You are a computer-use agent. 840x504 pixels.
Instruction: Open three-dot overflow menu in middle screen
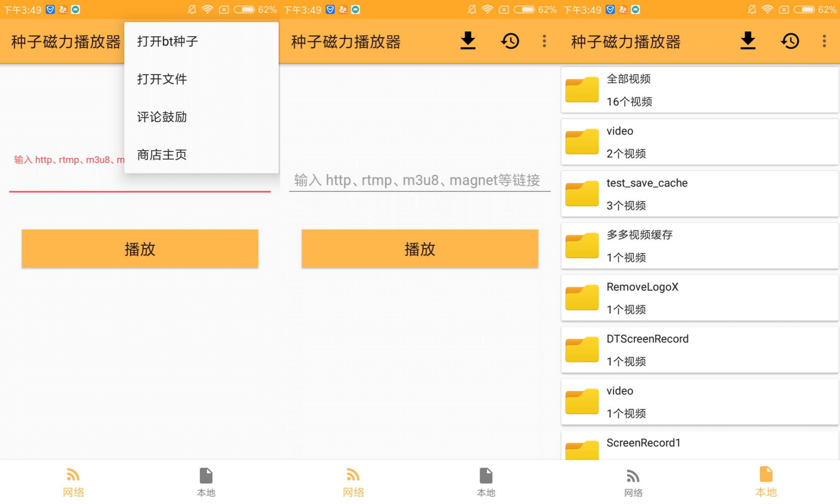pyautogui.click(x=544, y=41)
